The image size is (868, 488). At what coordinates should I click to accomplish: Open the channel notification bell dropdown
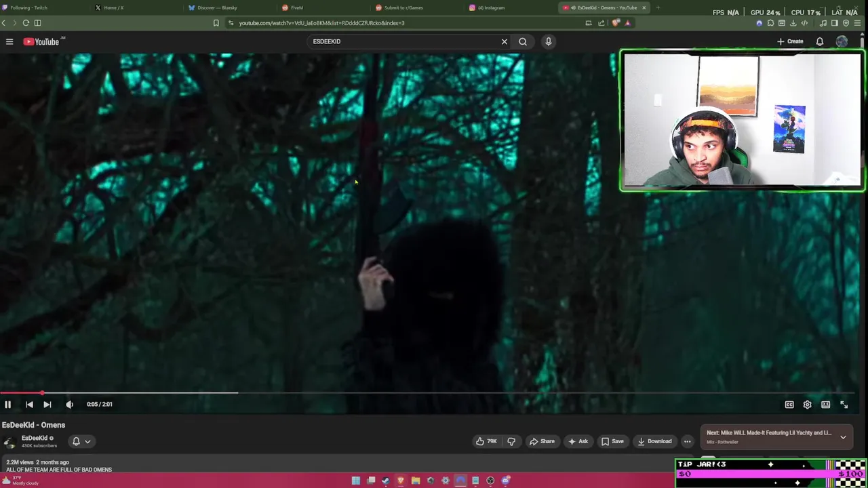[81, 441]
